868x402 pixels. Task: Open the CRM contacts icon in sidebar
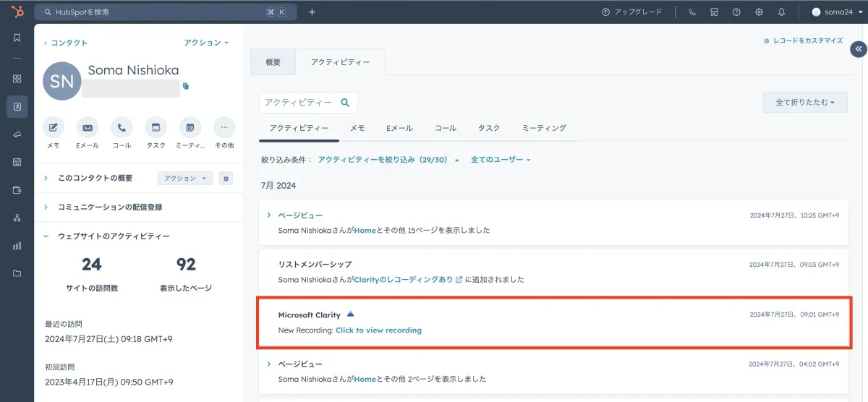point(17,106)
